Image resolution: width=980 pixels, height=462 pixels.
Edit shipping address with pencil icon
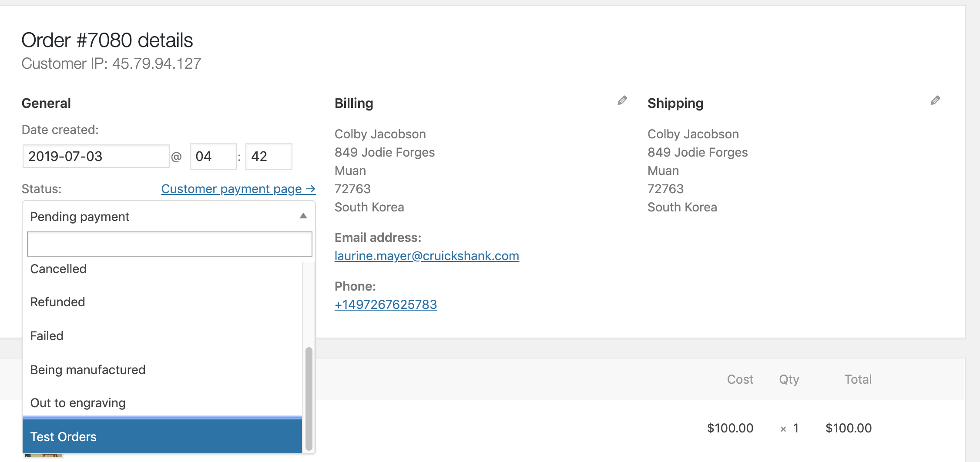[935, 100]
